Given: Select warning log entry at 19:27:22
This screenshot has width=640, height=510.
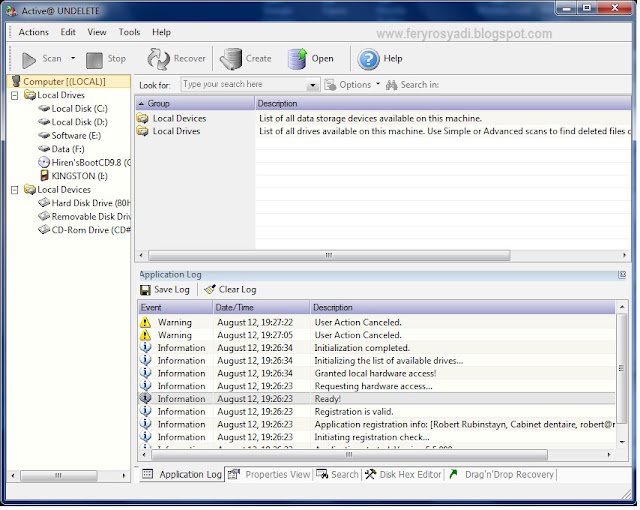Looking at the screenshot, I should (x=376, y=323).
